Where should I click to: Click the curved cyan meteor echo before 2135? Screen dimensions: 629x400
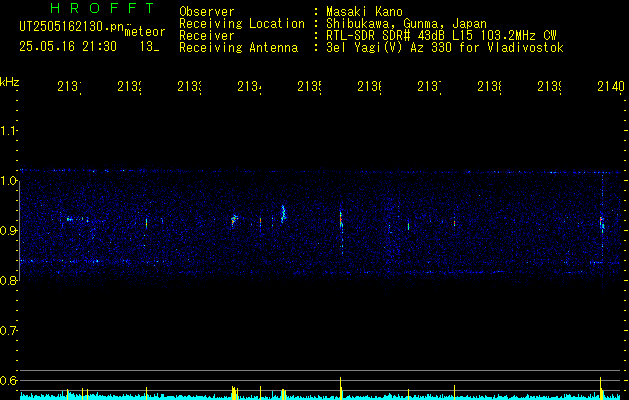283,213
